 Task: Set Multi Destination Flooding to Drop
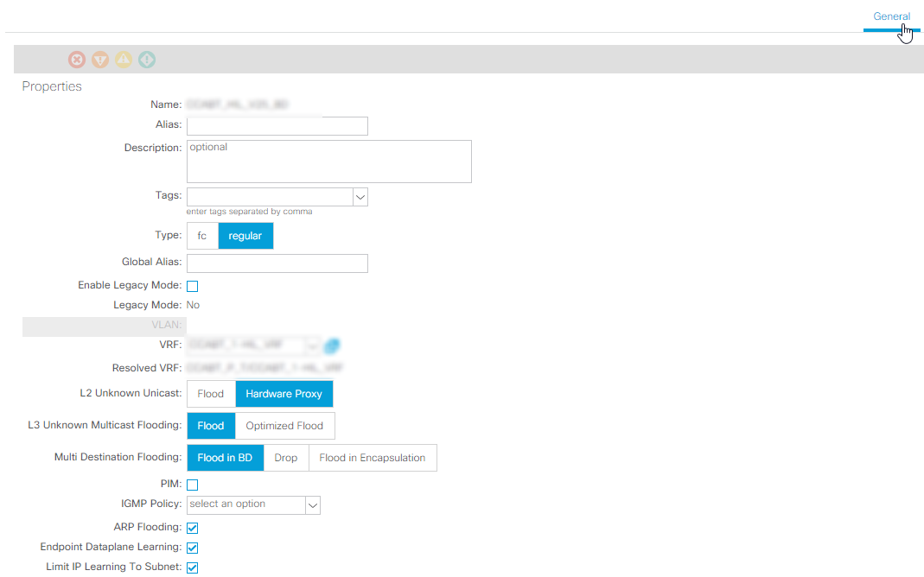click(x=286, y=457)
